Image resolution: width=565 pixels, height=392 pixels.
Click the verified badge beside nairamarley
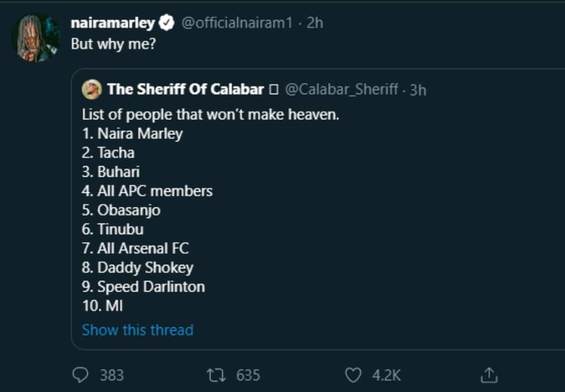point(166,23)
